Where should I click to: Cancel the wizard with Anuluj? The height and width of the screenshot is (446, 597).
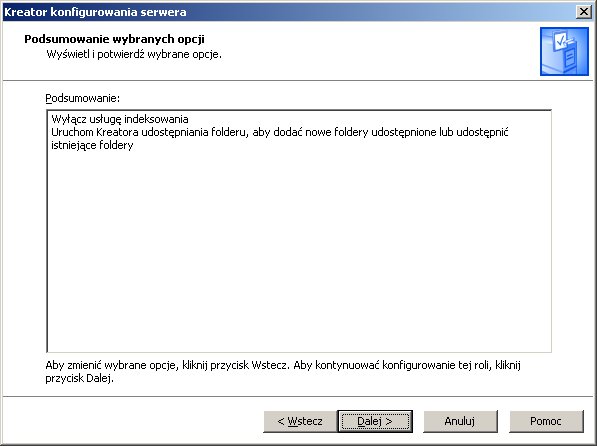tap(460, 421)
